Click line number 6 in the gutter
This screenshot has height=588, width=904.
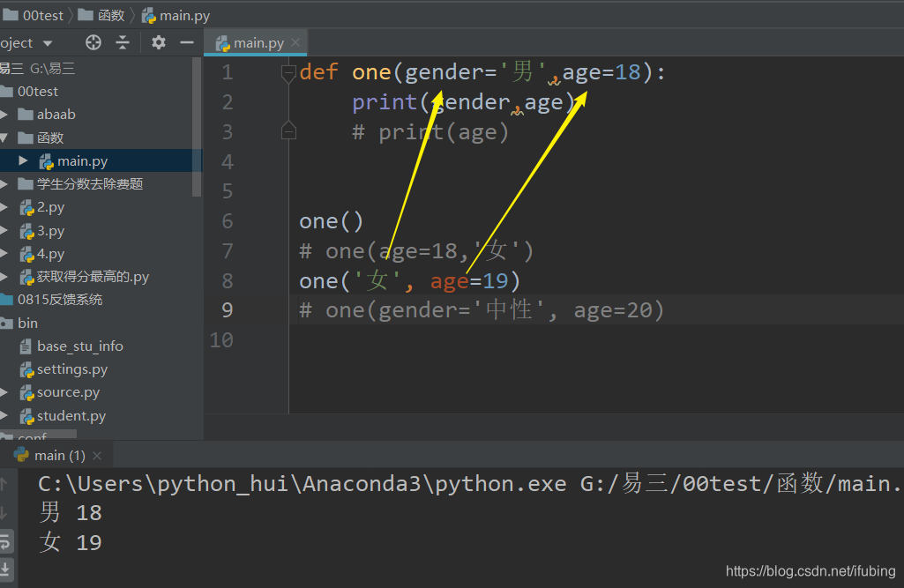[x=228, y=221]
